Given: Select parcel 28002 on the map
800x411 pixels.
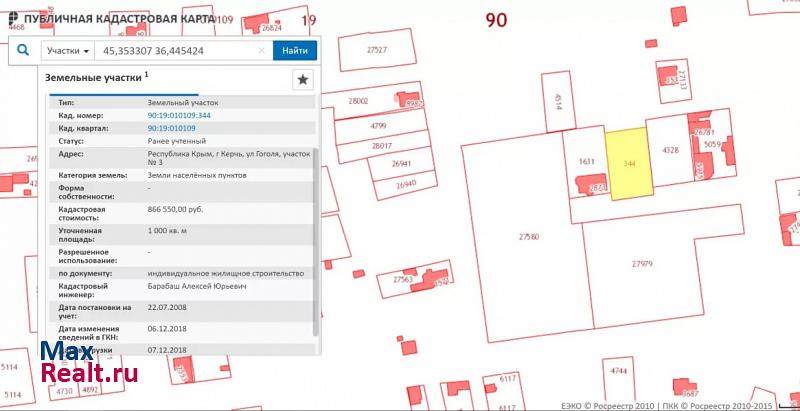Looking at the screenshot, I should pyautogui.click(x=358, y=102).
